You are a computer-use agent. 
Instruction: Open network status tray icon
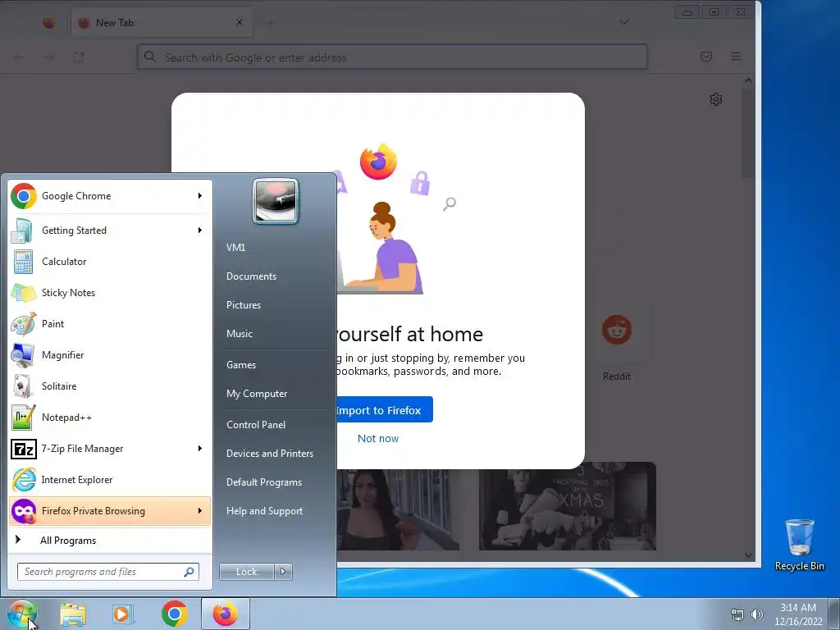[x=737, y=614]
